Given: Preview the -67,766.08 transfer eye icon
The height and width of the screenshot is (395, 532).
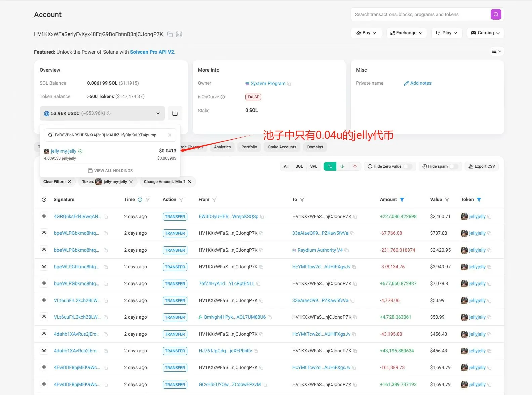Looking at the screenshot, I should point(44,233).
